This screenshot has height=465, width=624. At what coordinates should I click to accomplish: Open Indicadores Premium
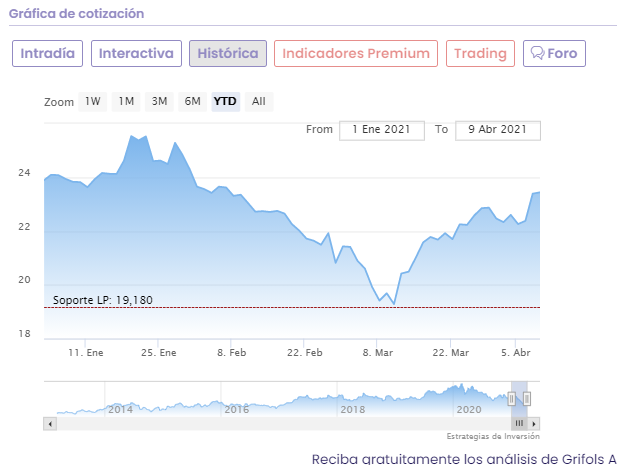356,53
